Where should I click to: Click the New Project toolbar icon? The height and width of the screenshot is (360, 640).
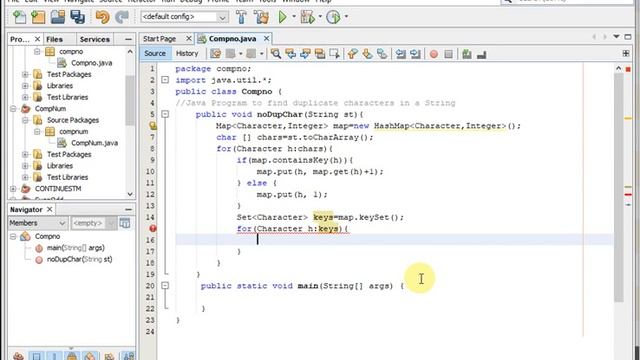tap(38, 17)
